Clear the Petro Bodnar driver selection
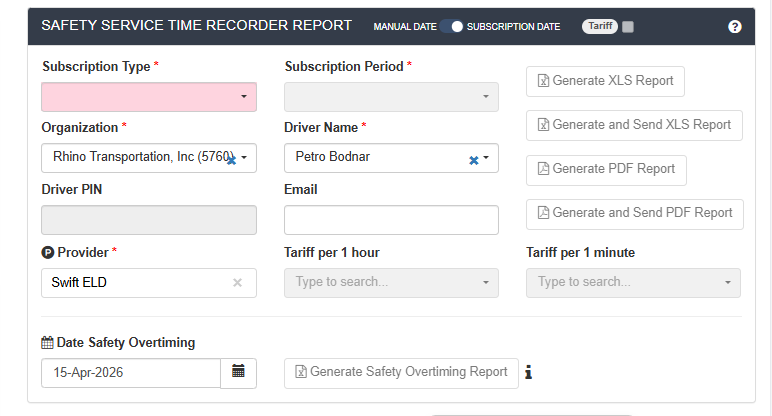Viewport: 772px width, 416px height. tap(473, 159)
